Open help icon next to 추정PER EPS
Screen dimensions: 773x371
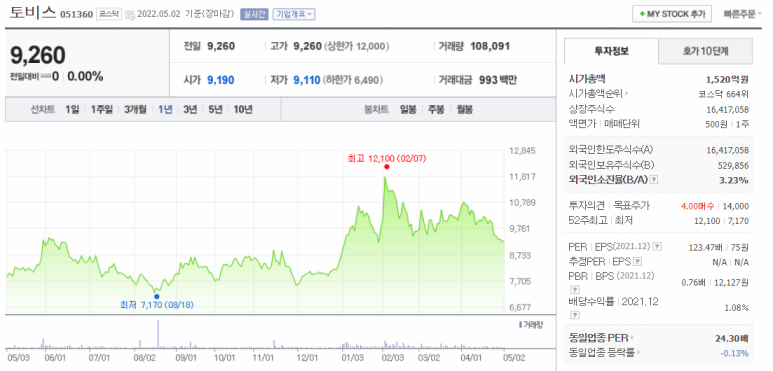(x=637, y=262)
